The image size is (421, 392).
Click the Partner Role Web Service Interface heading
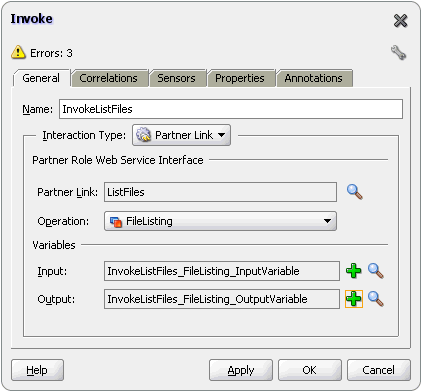pos(118,160)
